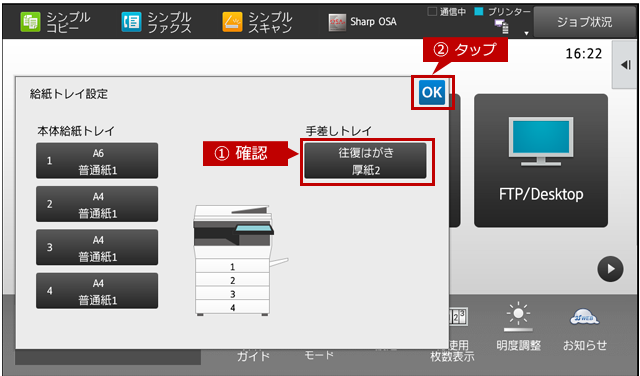Viewport: 640px width, 376px height.
Task: Expand the printer status dropdown arrow
Action: [x=527, y=33]
